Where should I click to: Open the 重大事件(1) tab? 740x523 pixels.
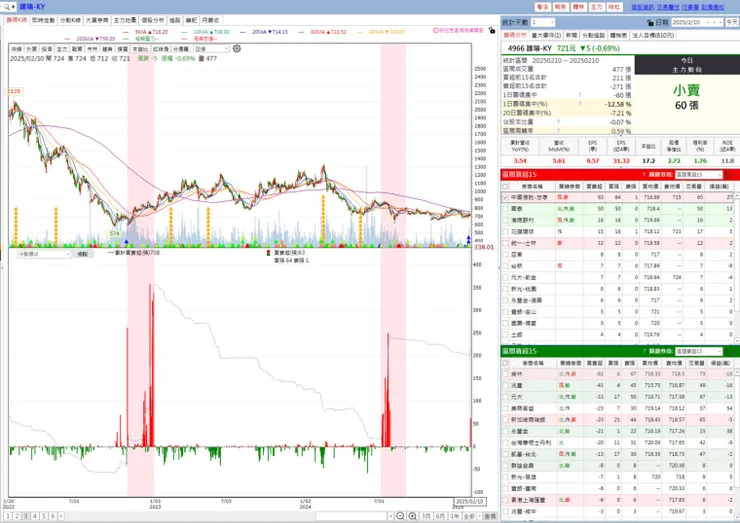[x=547, y=35]
